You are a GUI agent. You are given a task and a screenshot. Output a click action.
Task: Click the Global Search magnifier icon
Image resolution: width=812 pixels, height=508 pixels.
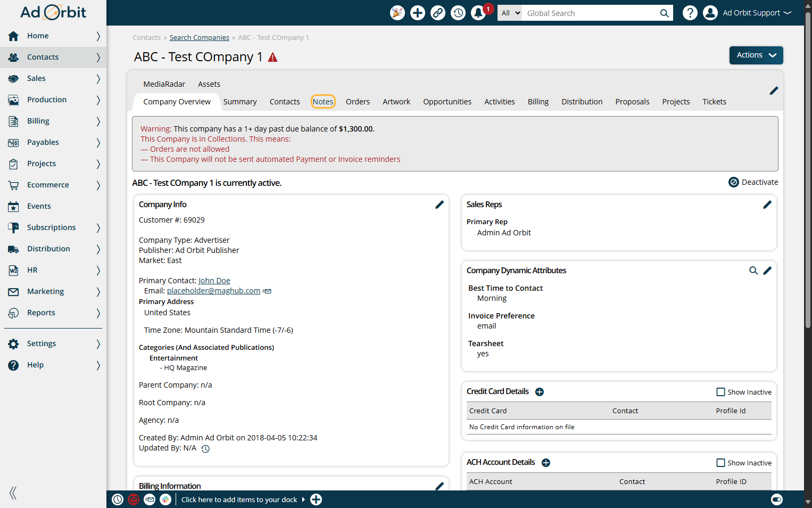tap(664, 13)
